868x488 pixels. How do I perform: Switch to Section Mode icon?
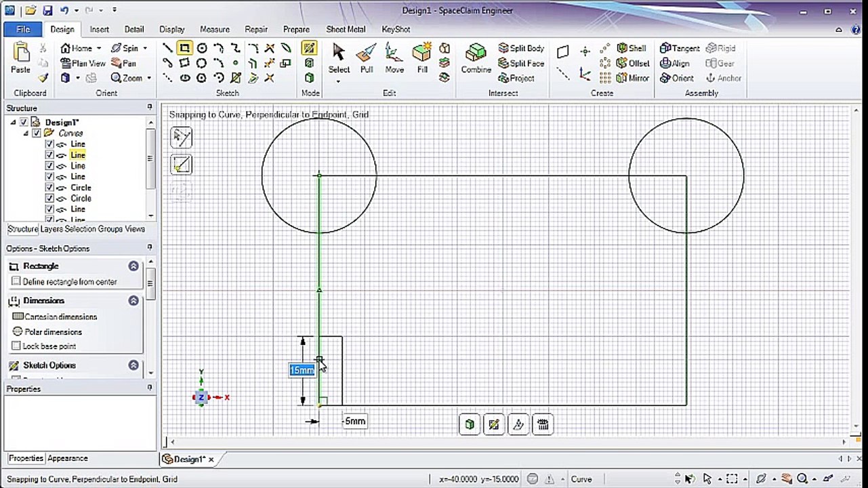pyautogui.click(x=309, y=63)
